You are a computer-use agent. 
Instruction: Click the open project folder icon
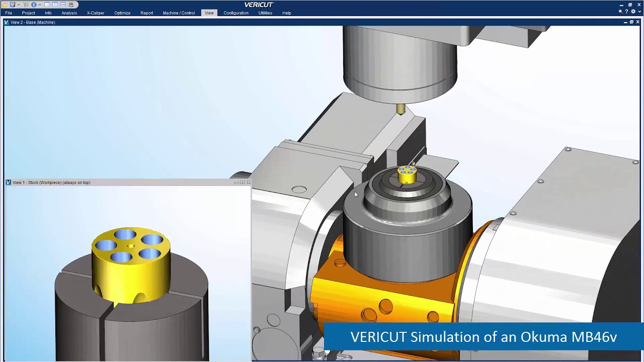coord(5,5)
